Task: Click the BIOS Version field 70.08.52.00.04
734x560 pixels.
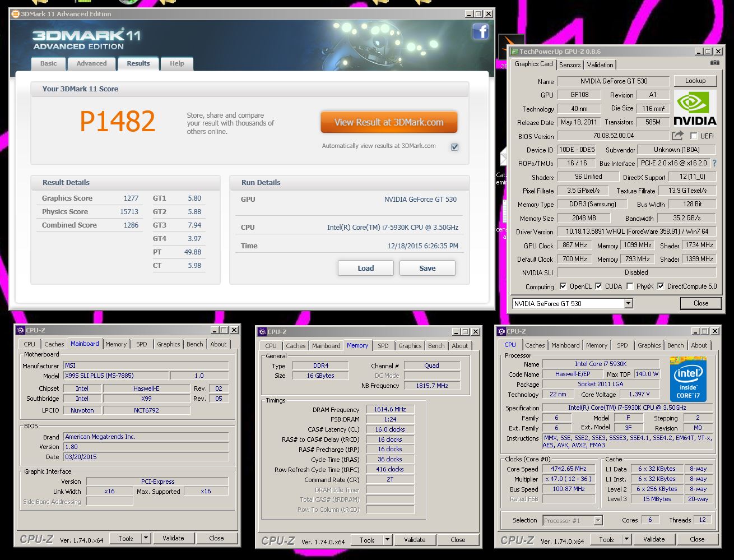Action: [614, 136]
